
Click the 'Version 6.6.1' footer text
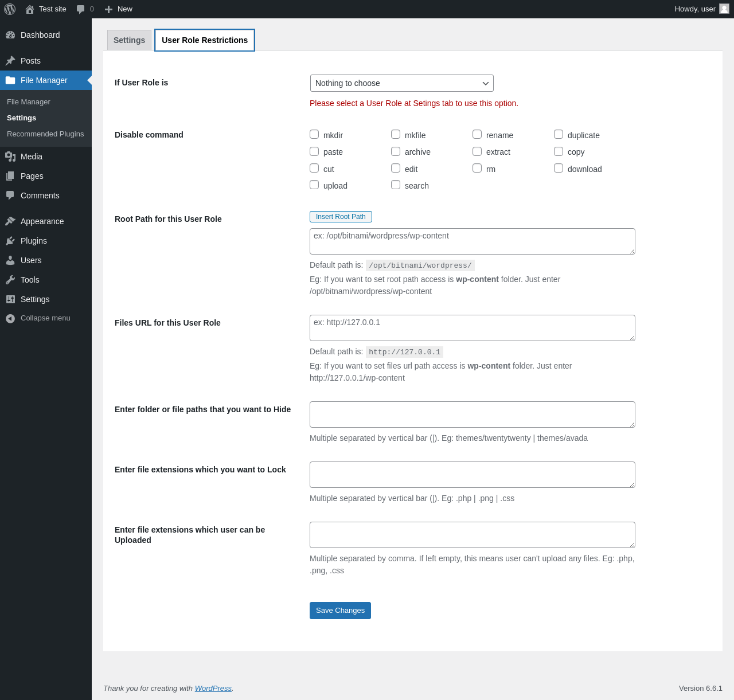coord(701,688)
